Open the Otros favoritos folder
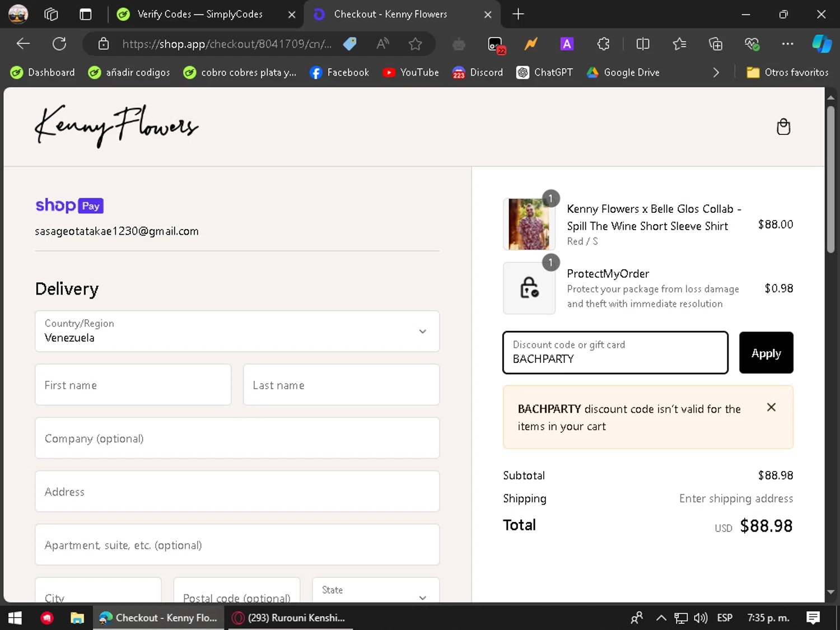This screenshot has width=840, height=630. point(787,72)
